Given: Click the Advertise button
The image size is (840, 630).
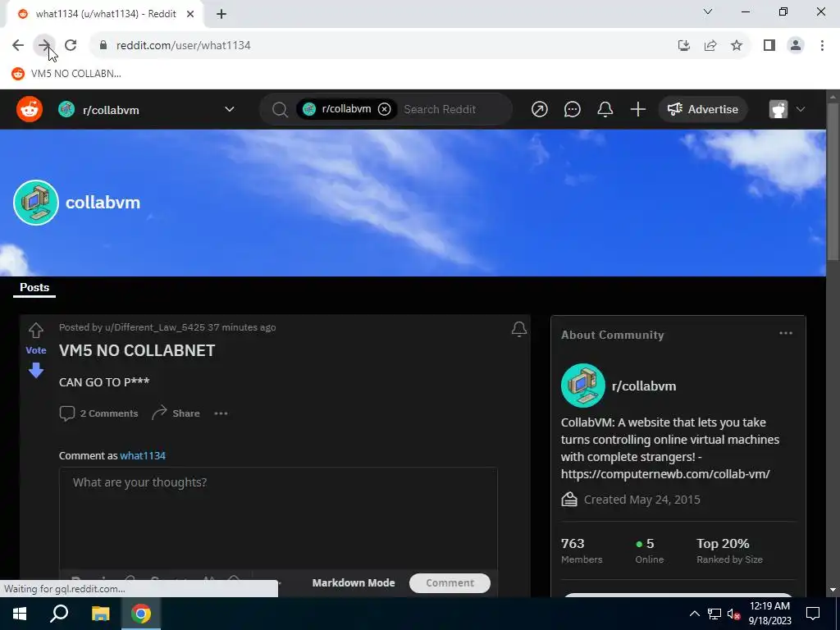Looking at the screenshot, I should tap(703, 109).
